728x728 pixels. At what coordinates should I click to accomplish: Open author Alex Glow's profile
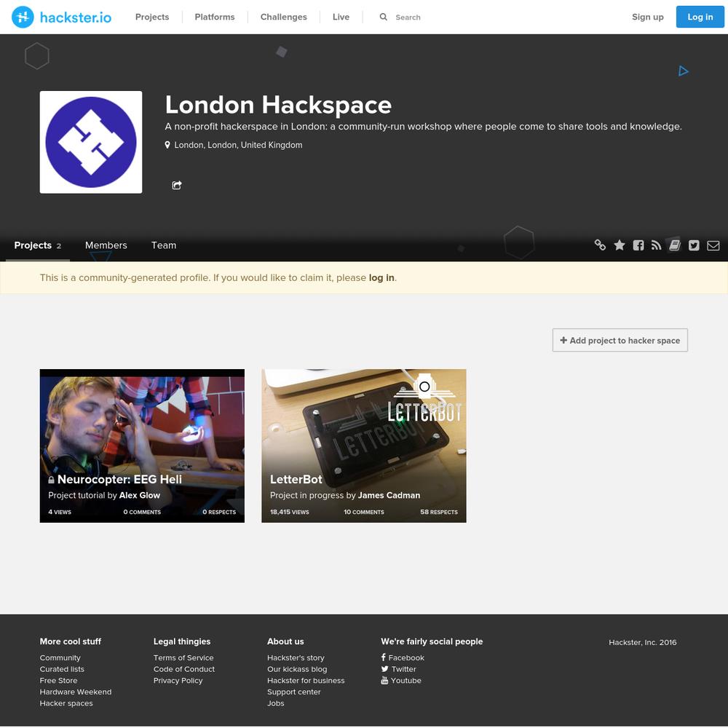(140, 495)
